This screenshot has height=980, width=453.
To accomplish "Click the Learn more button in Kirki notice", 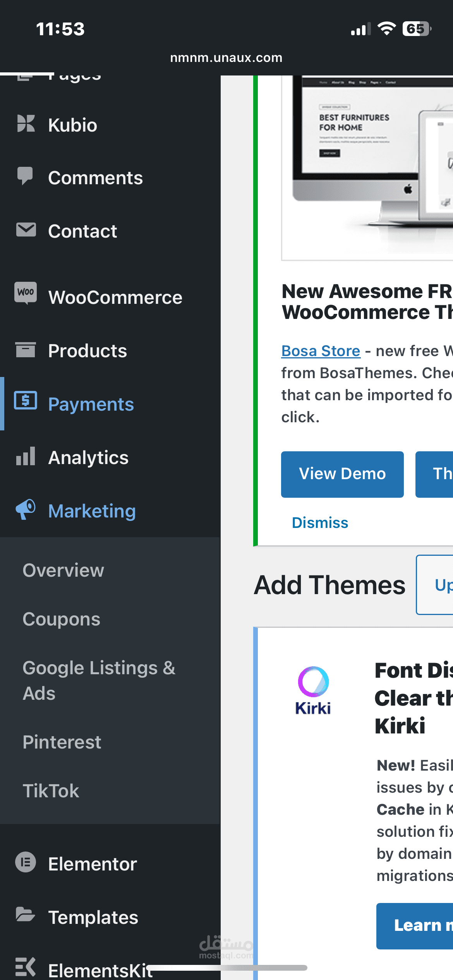I will click(x=415, y=926).
